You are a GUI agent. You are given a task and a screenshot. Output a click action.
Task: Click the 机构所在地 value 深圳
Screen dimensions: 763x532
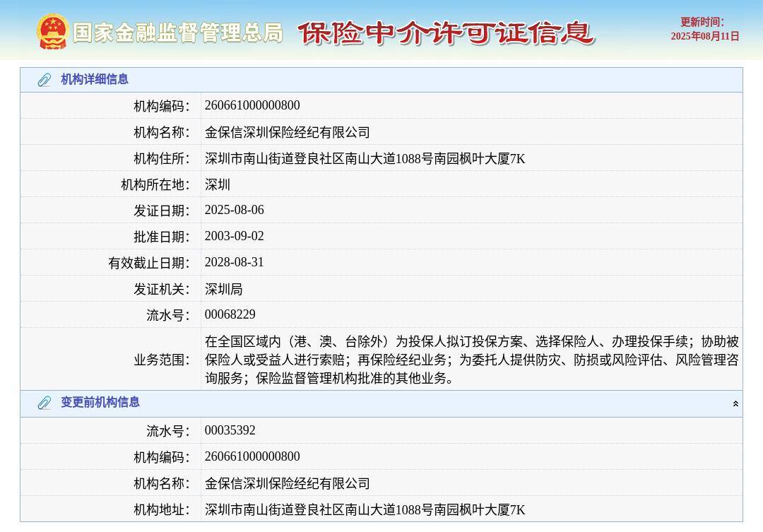(217, 185)
